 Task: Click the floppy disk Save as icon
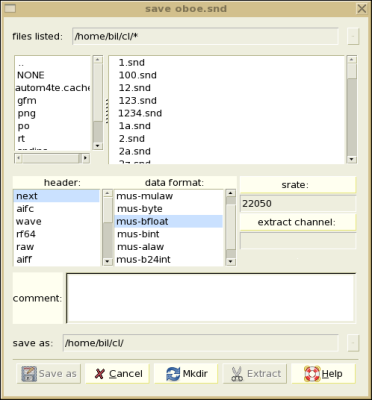(x=29, y=374)
